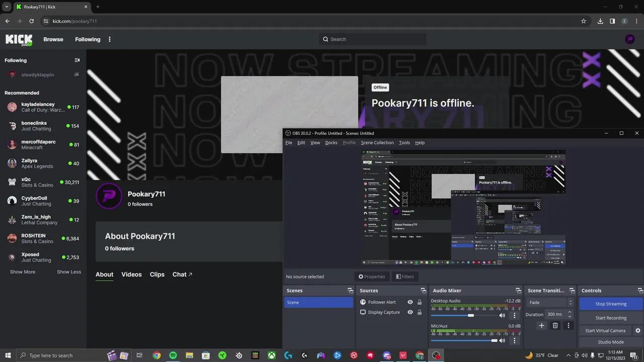Open the Chat pop-out link
Viewport: 644px width, 362px height.
182,275
